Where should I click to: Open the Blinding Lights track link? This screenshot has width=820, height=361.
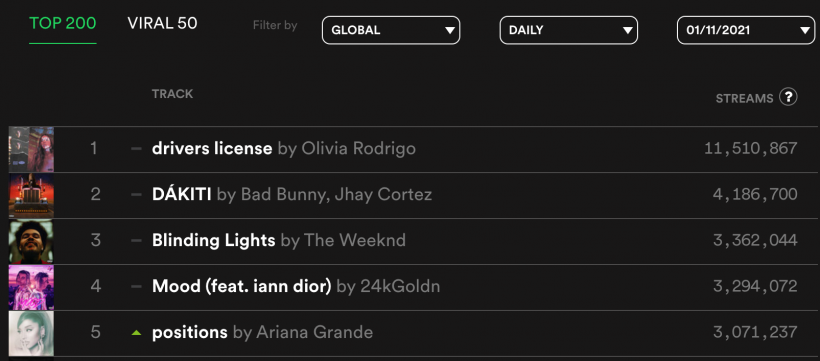click(213, 241)
